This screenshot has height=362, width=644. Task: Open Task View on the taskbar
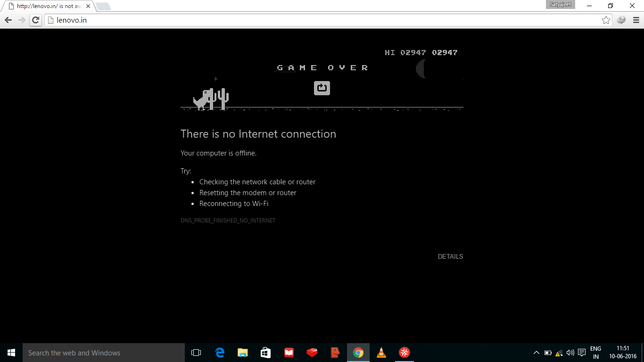click(196, 353)
